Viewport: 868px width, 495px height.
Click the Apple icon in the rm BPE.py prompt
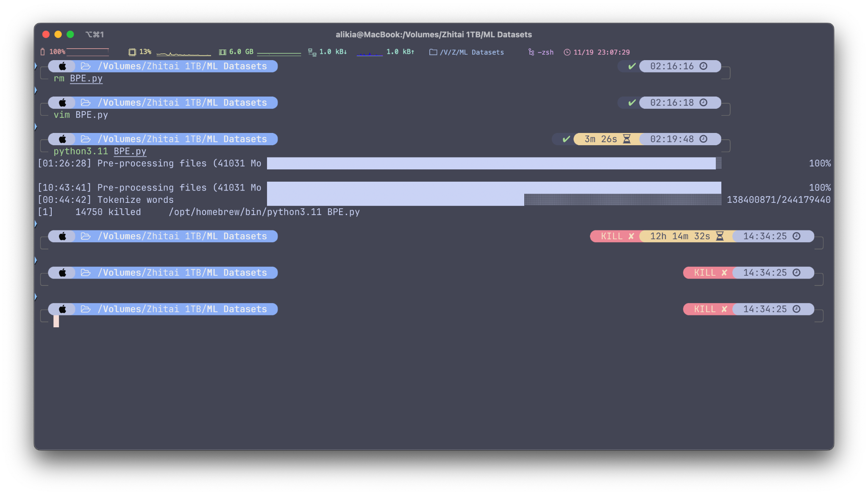coord(62,66)
